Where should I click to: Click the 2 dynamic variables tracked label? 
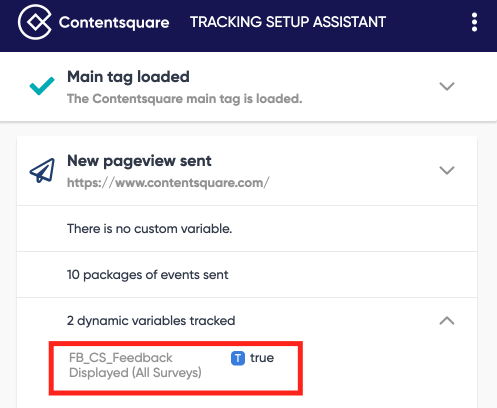[x=151, y=321]
